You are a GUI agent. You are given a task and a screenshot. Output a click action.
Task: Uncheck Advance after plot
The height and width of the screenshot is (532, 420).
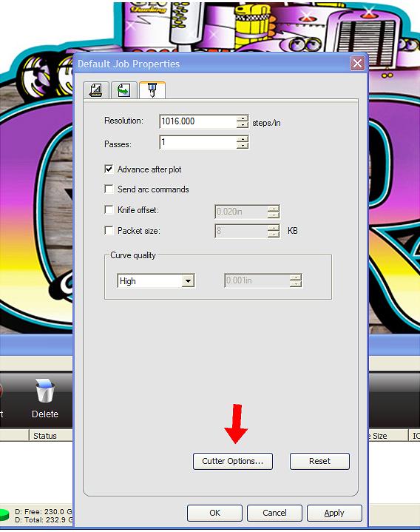pos(109,169)
